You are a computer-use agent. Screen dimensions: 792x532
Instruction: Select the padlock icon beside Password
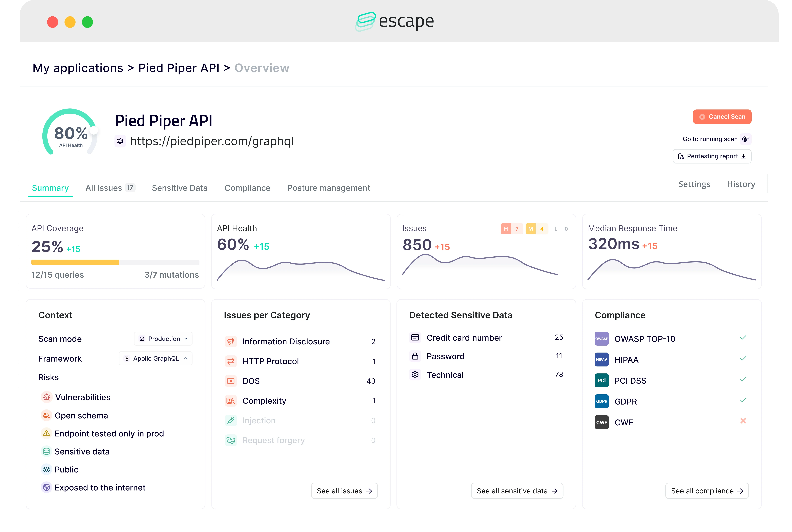pyautogui.click(x=415, y=356)
